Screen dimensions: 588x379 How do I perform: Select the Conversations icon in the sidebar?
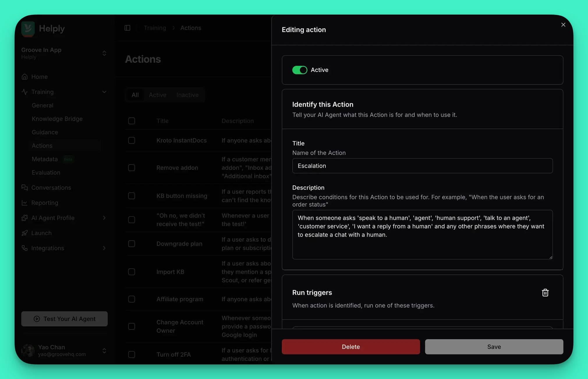pyautogui.click(x=25, y=188)
